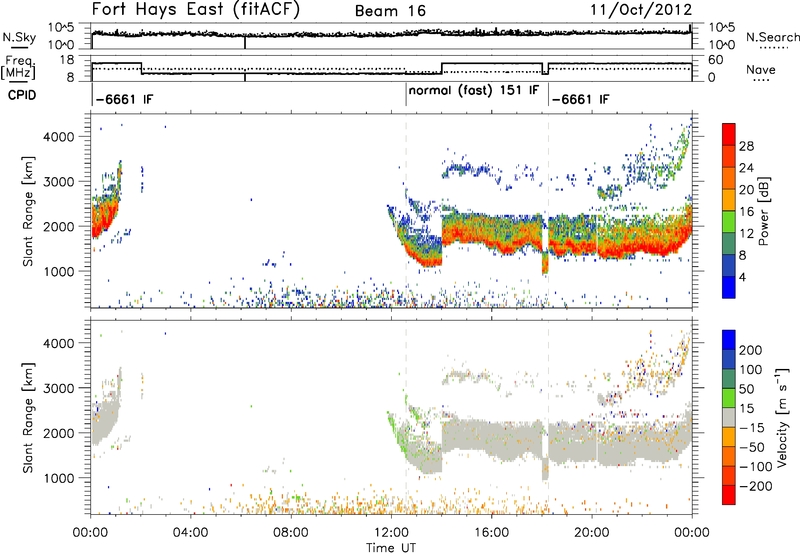Image resolution: width=800 pixels, height=554 pixels.
Task: Click the "12:00" time tick label
Action: (x=391, y=533)
